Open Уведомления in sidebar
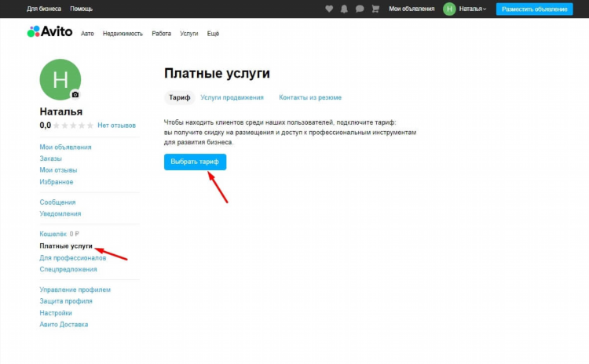This screenshot has height=364, width=589. (x=60, y=214)
